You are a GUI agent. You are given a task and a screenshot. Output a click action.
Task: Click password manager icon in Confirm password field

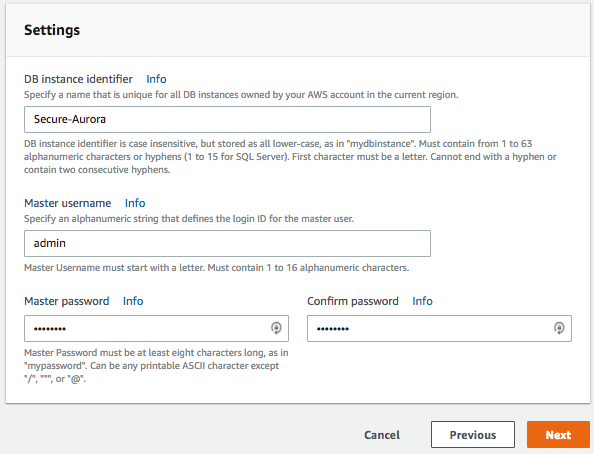click(559, 328)
